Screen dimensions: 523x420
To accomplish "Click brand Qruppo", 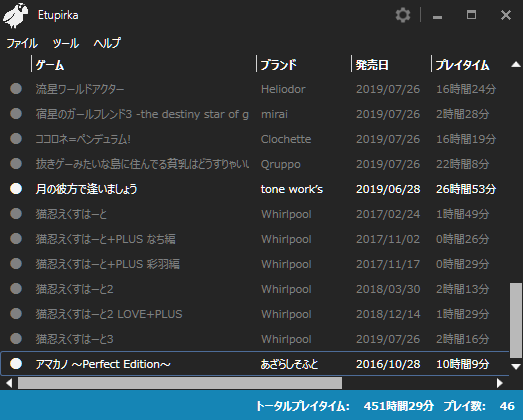I will click(x=281, y=164).
